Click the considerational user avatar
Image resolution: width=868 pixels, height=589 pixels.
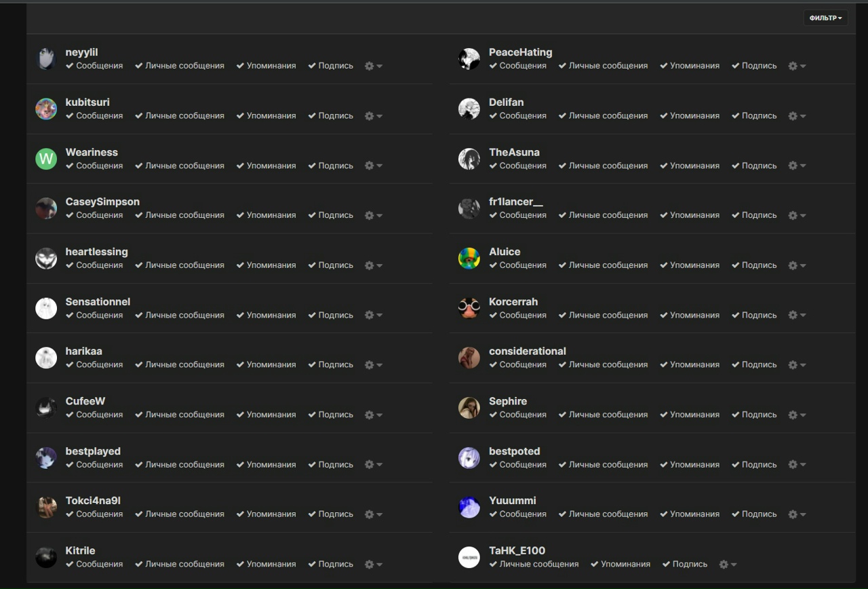469,358
